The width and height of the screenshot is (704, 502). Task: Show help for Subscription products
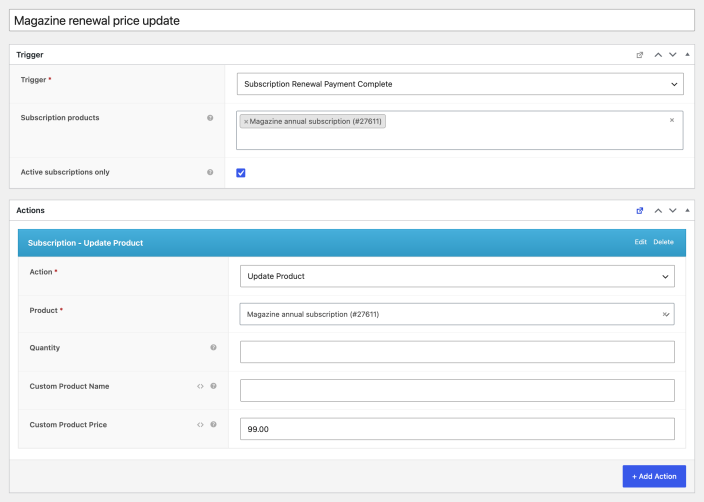coord(210,118)
